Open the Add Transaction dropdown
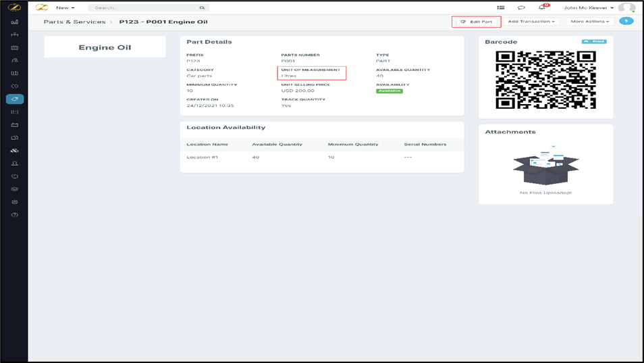The width and height of the screenshot is (644, 363). (531, 22)
